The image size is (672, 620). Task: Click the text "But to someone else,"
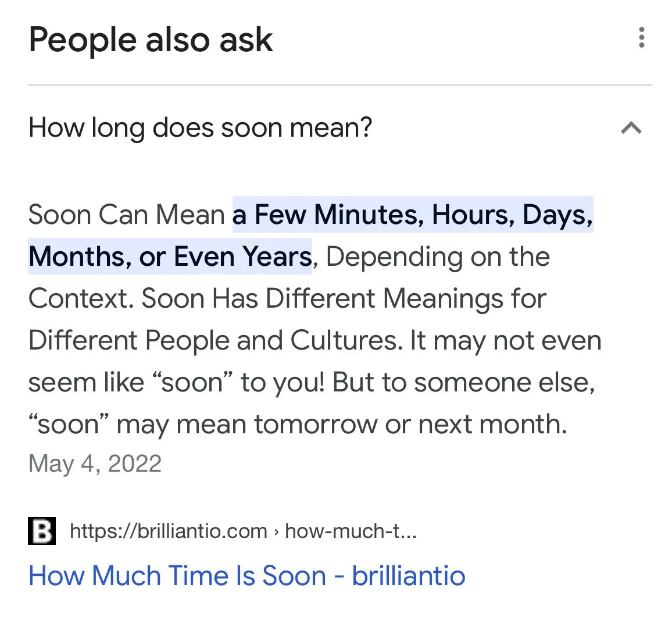[464, 382]
